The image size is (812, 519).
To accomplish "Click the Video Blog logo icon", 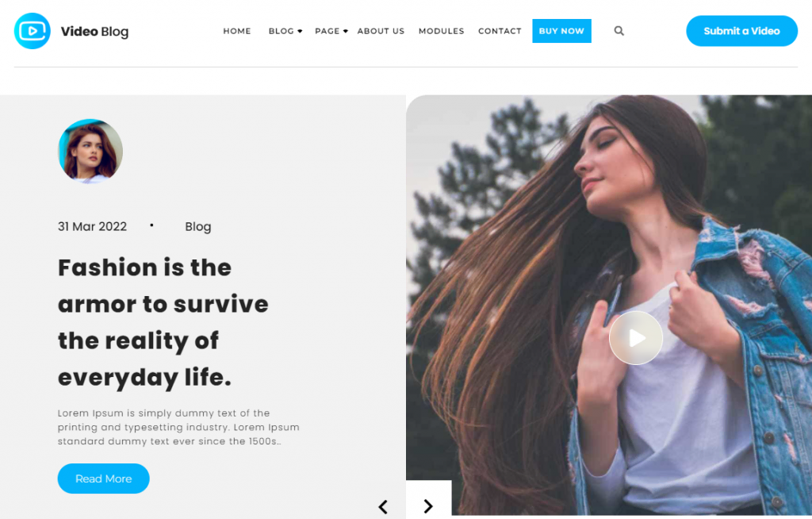I will click(32, 31).
